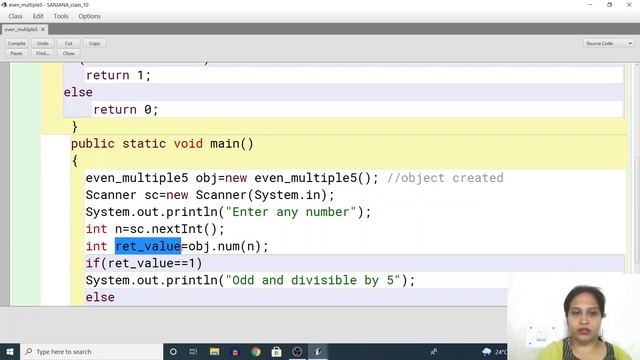
Task: Open the Class menu
Action: pos(16,16)
